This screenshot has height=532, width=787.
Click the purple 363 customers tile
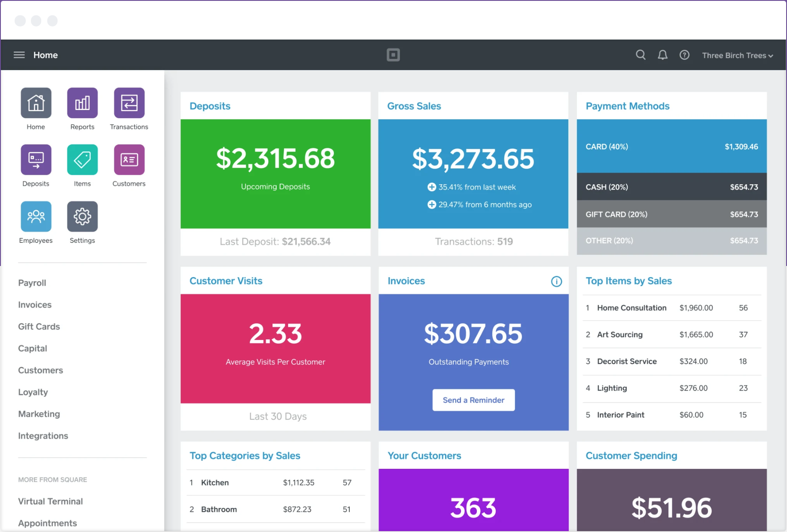[x=473, y=500]
